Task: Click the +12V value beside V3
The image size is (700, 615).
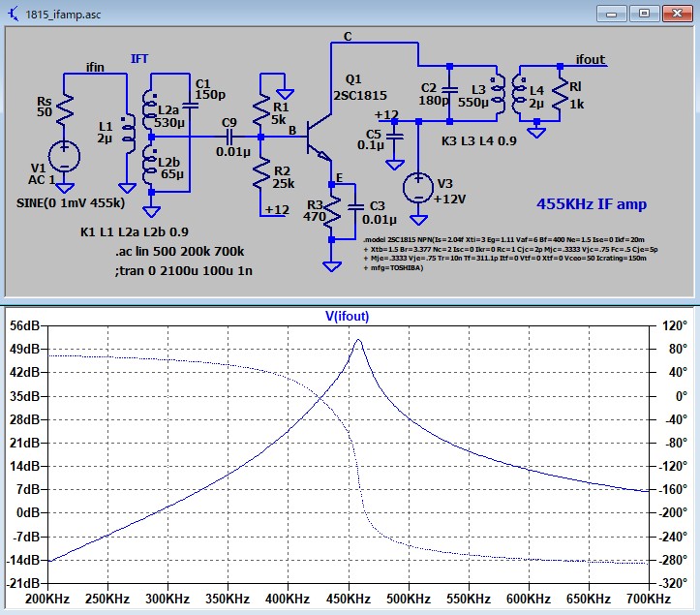Action: [x=449, y=200]
